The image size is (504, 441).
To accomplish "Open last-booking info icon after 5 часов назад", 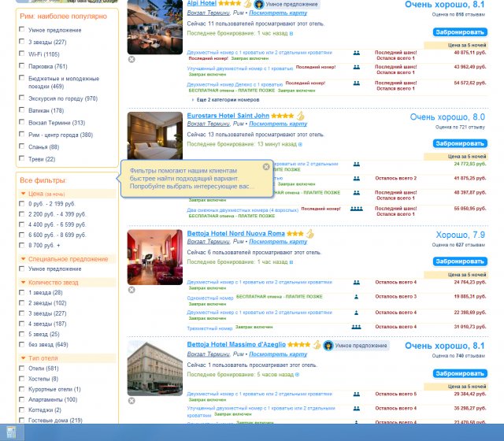I will tap(298, 375).
